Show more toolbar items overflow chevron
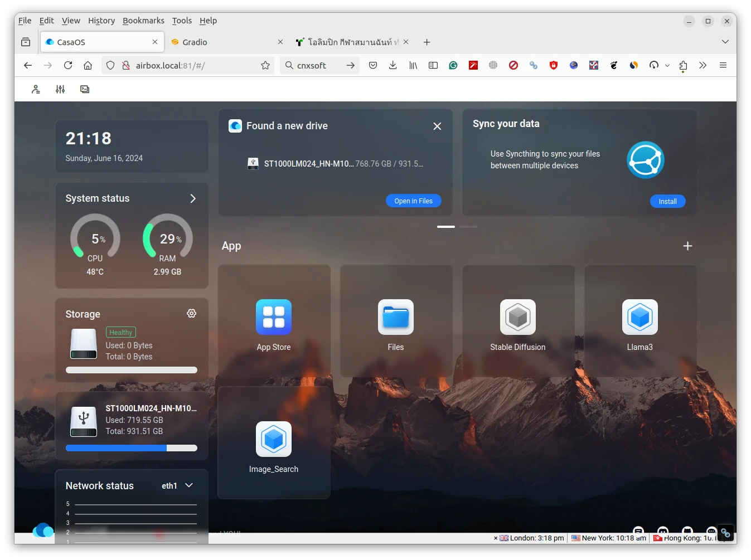 pos(703,65)
